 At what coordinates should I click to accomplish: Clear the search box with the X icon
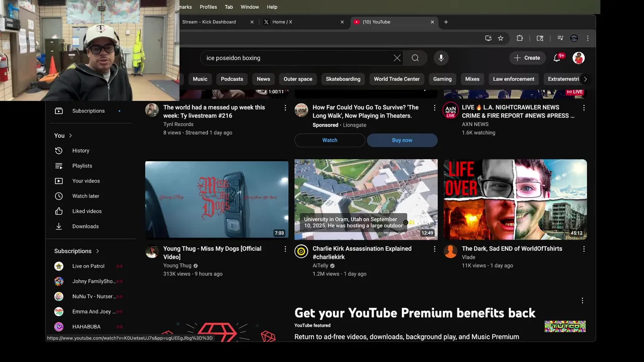tap(397, 58)
